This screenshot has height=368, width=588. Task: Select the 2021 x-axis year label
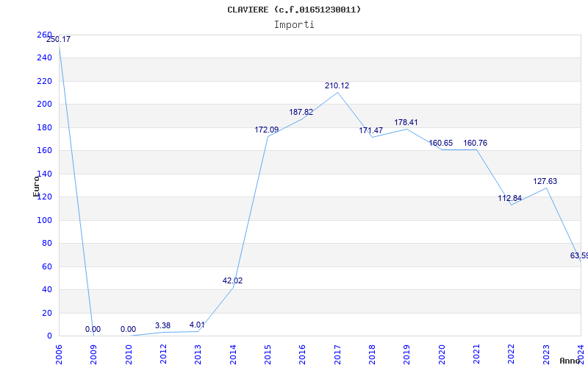point(476,354)
